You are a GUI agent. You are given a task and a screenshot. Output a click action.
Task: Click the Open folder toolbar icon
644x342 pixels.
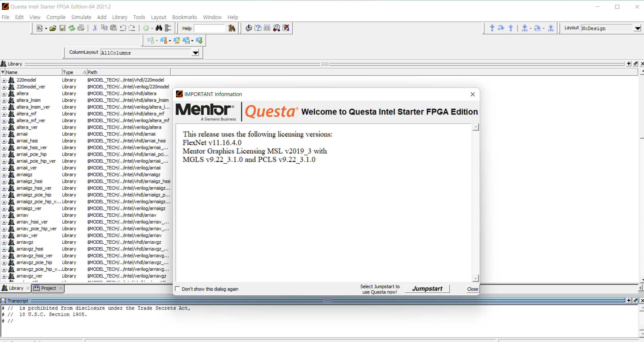[53, 28]
